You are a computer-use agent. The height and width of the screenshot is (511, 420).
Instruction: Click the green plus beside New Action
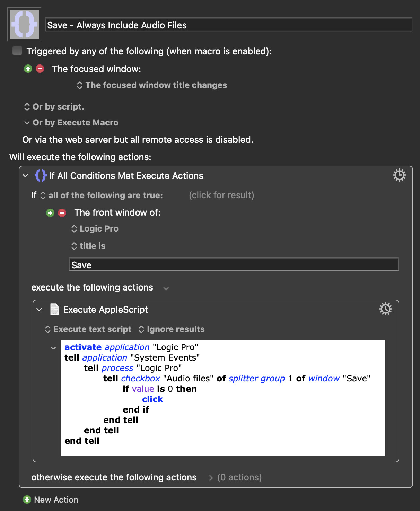point(27,500)
